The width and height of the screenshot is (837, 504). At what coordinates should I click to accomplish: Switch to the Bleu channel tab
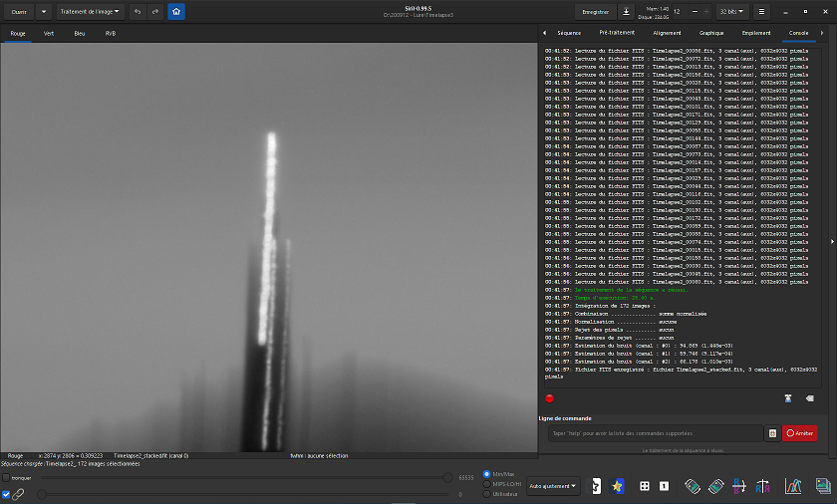pyautogui.click(x=80, y=33)
